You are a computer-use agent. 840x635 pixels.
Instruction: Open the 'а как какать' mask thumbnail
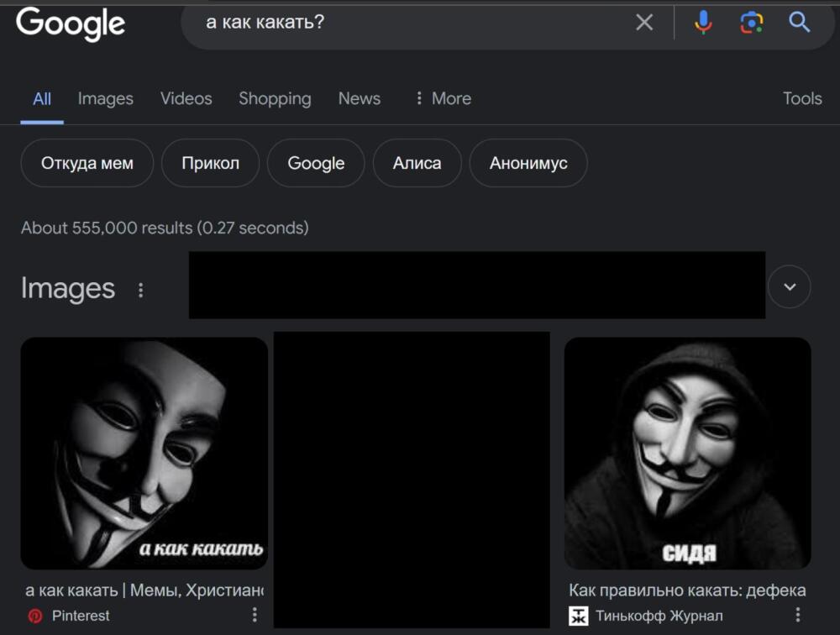[x=144, y=454]
